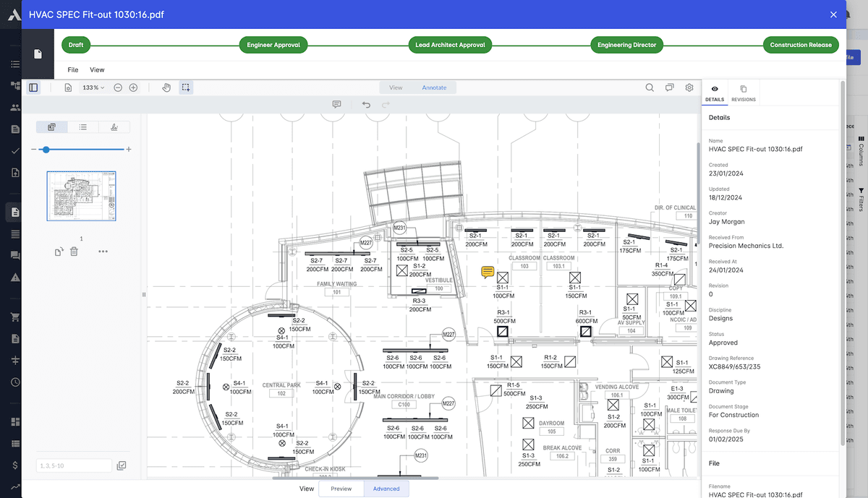The width and height of the screenshot is (868, 498).
Task: Open the document search
Action: pos(650,87)
